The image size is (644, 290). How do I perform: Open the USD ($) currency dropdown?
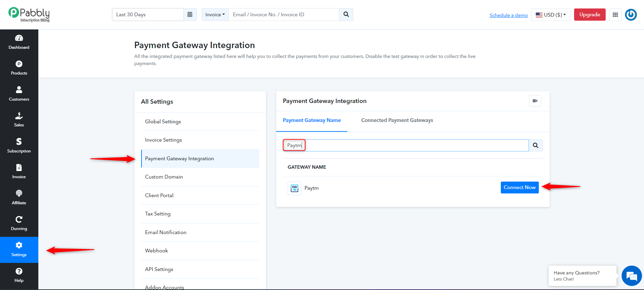coord(551,15)
